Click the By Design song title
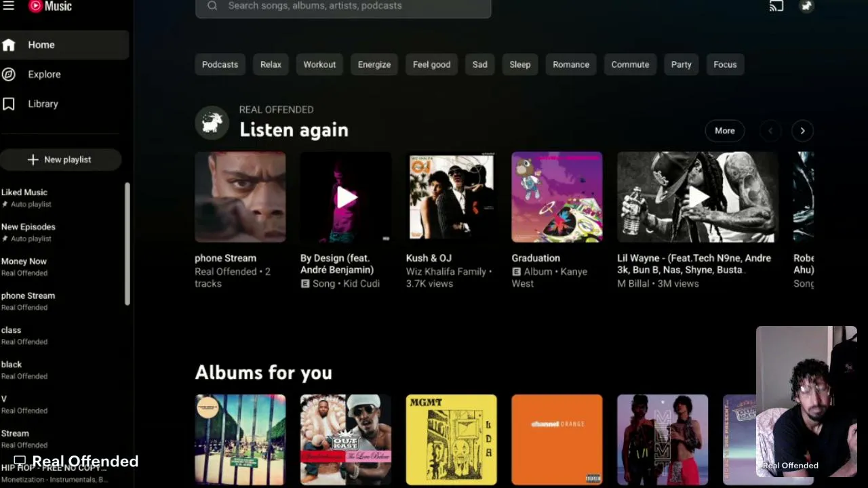The height and width of the screenshot is (488, 868). coord(337,264)
